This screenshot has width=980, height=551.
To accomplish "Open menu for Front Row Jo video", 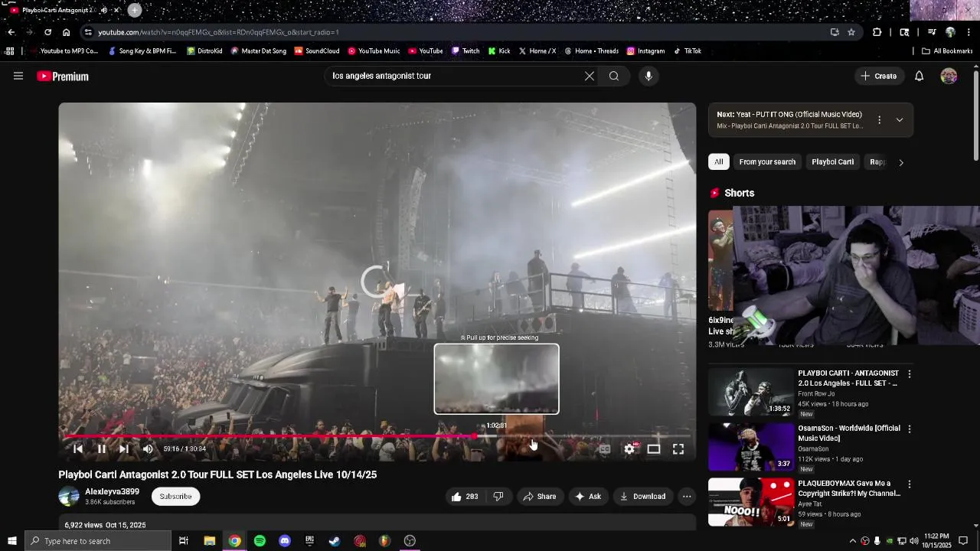I will (x=910, y=374).
